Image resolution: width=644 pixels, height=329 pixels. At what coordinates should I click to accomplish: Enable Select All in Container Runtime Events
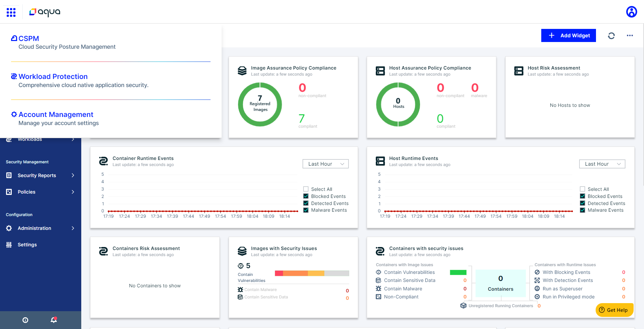point(306,189)
